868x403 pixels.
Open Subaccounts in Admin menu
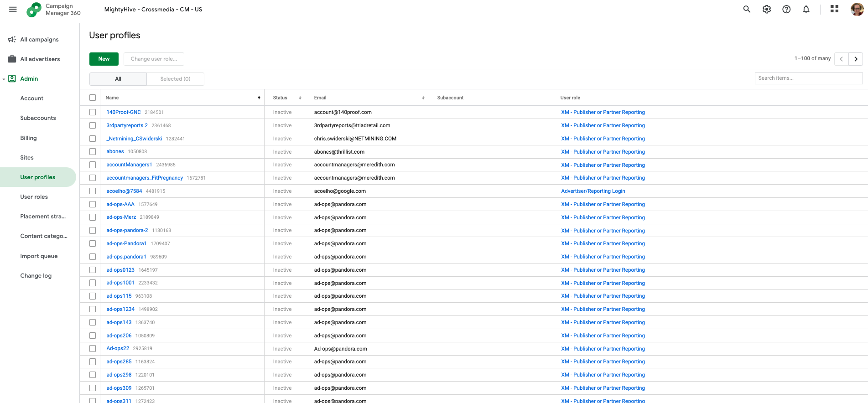(x=38, y=118)
